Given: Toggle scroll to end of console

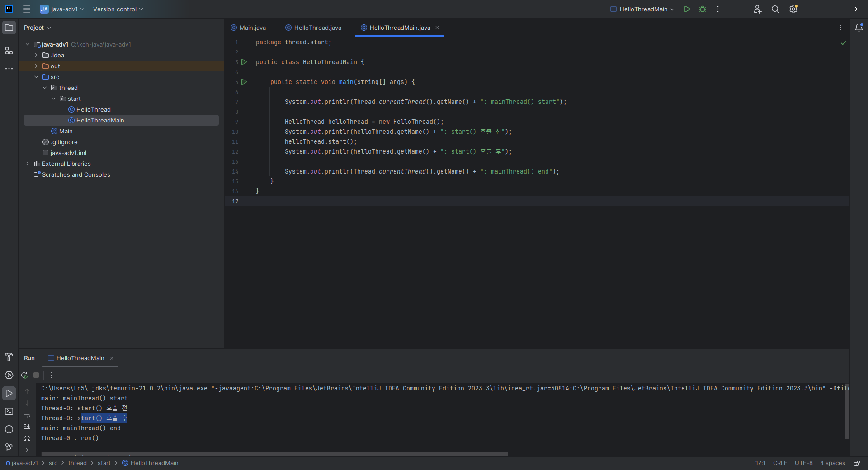Looking at the screenshot, I should click(x=27, y=427).
